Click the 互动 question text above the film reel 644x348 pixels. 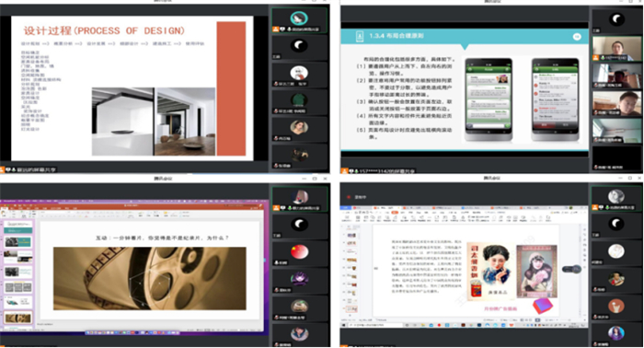(x=162, y=238)
